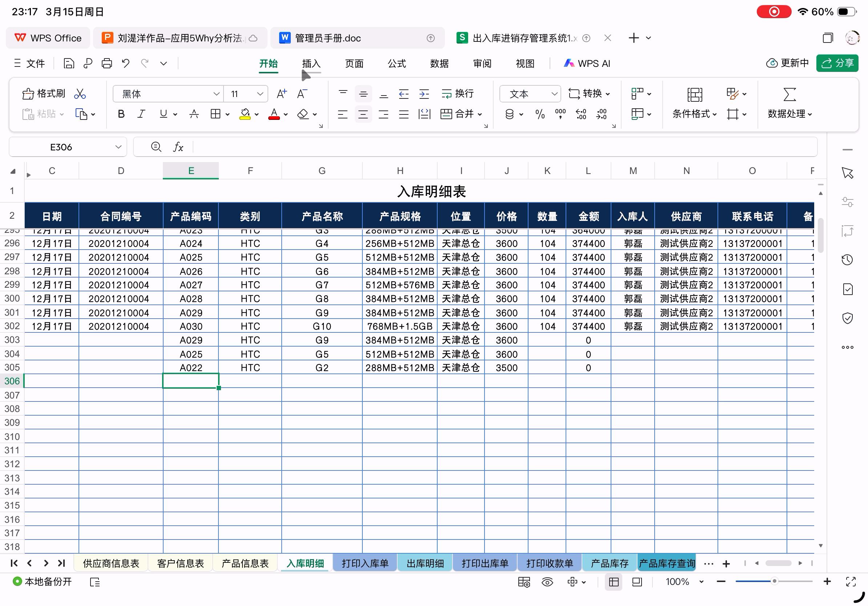
Task: Open the WPS AI button
Action: (587, 64)
